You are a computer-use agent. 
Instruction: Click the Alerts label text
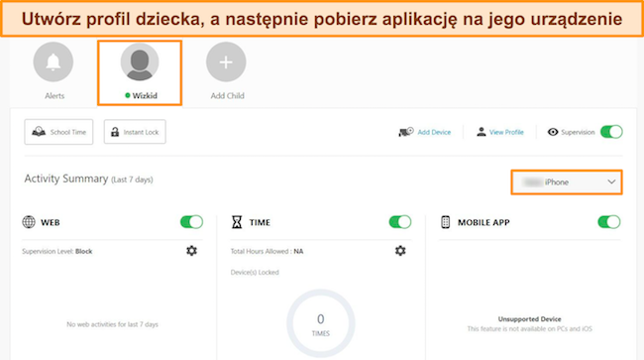tap(54, 96)
